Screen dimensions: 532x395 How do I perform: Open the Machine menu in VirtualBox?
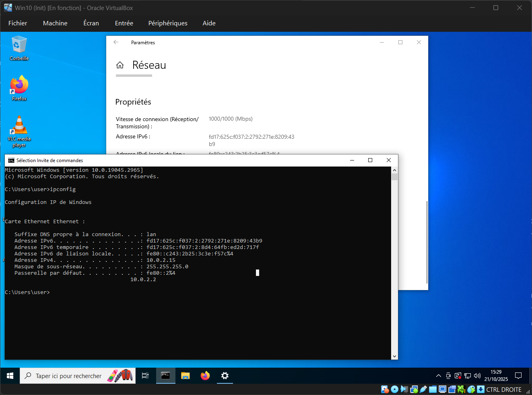click(x=55, y=23)
